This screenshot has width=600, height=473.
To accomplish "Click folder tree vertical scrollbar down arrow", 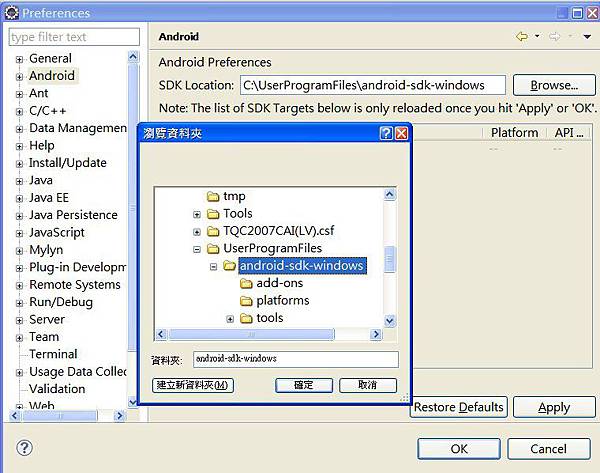I will (x=390, y=320).
